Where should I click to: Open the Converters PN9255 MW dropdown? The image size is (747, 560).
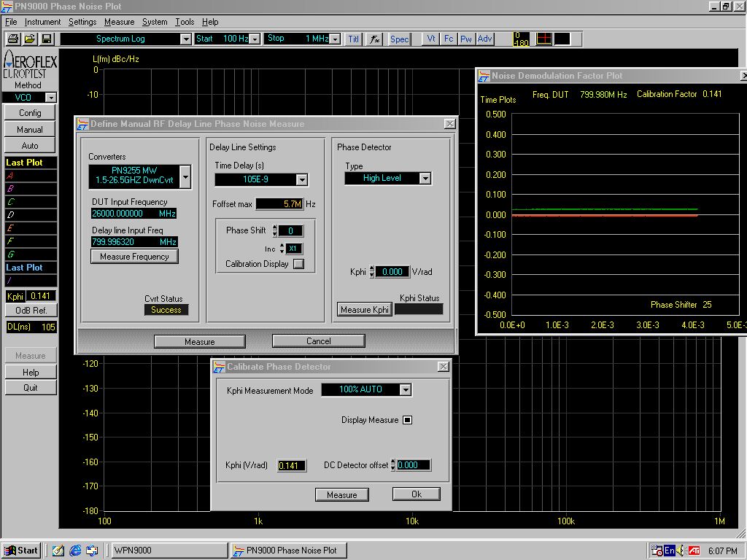click(185, 176)
